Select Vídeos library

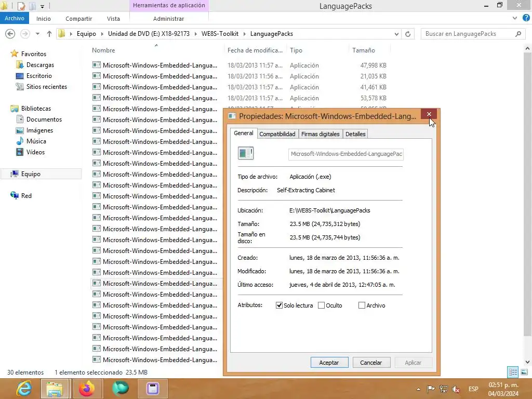(35, 152)
